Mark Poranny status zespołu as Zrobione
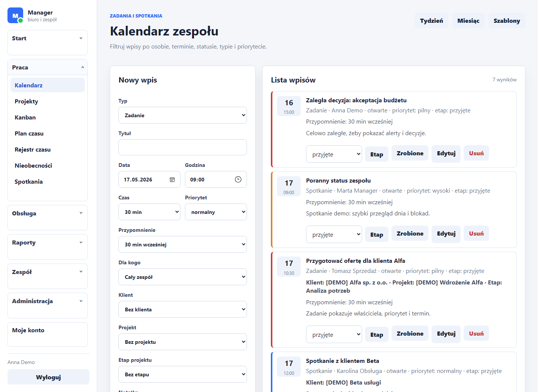Viewport: 538px width, 392px height. click(x=410, y=233)
